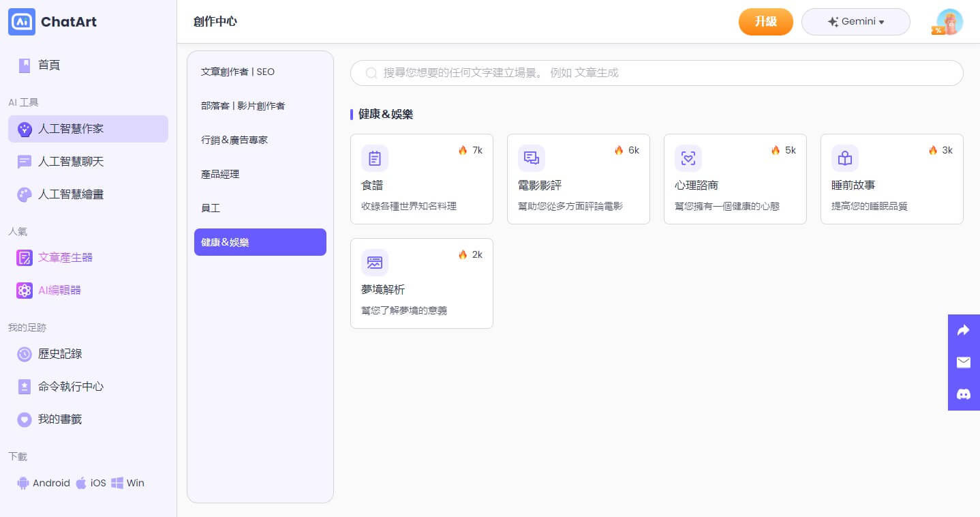Click the 歷史記錄 clock icon
This screenshot has height=517, width=980.
(25, 354)
